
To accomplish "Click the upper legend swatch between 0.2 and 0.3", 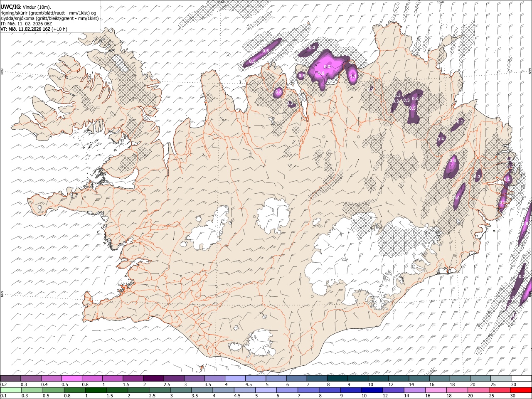I will point(10,379).
